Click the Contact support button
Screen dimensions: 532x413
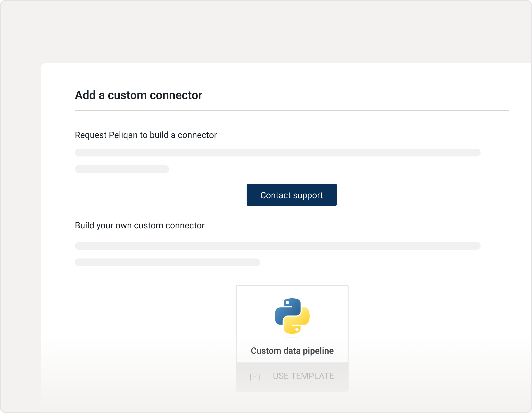coord(291,195)
